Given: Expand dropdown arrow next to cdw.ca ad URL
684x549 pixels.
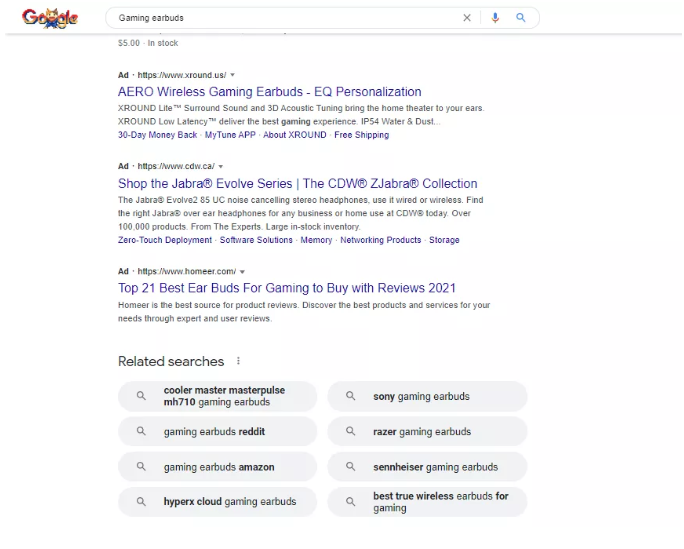Looking at the screenshot, I should (221, 166).
